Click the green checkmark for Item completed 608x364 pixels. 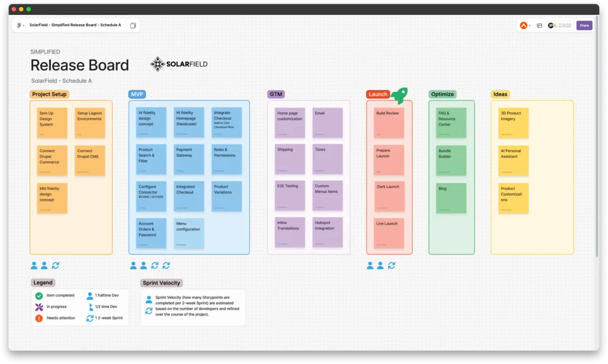click(38, 295)
